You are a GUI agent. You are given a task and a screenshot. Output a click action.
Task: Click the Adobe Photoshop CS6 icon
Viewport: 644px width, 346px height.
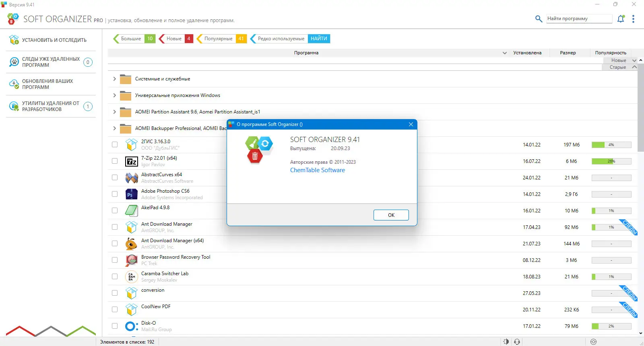(x=132, y=194)
